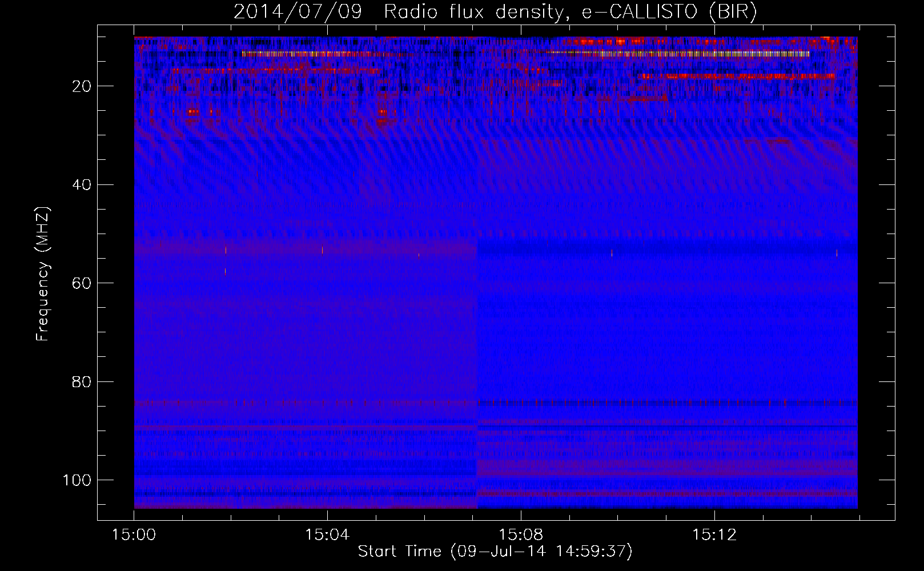Click the 'Frequency (MHZ)' axis label
Screen dimensions: 924x571
tap(43, 274)
